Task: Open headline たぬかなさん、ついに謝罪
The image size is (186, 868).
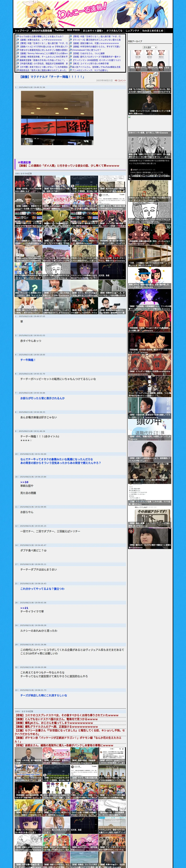Action: pyautogui.click(x=89, y=53)
